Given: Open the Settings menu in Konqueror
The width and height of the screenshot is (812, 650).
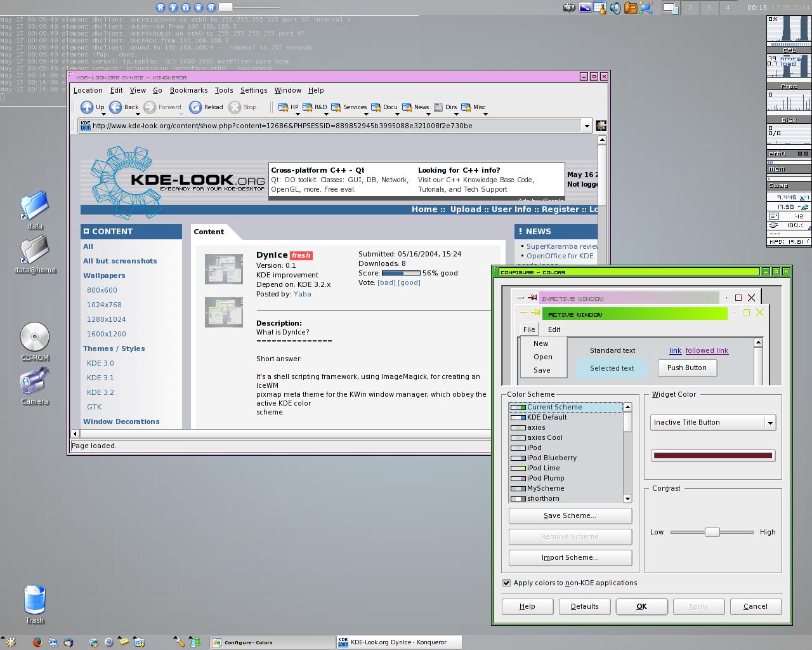Looking at the screenshot, I should click(254, 90).
